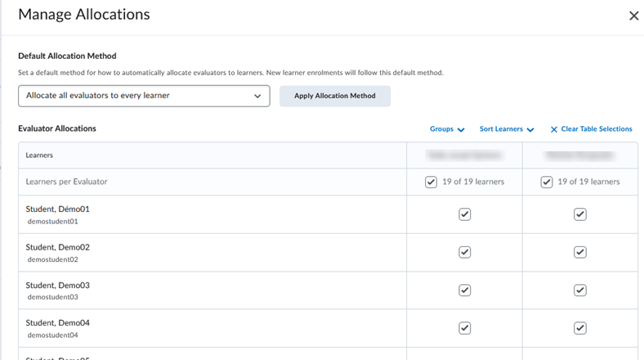Image resolution: width=644 pixels, height=360 pixels.
Task: Select the Student, Demo03 learner row
Action: tap(58, 286)
